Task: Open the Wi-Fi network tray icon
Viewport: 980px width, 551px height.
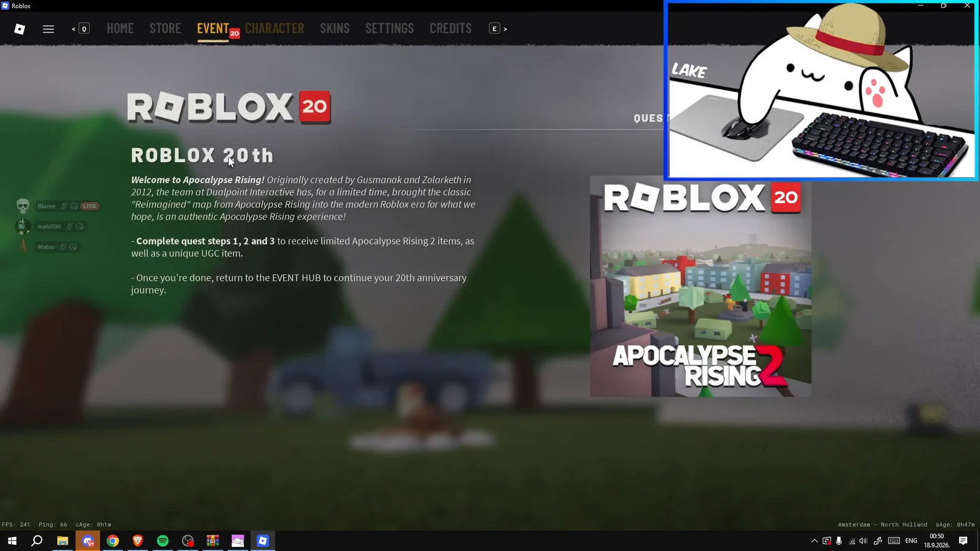Action: (851, 541)
